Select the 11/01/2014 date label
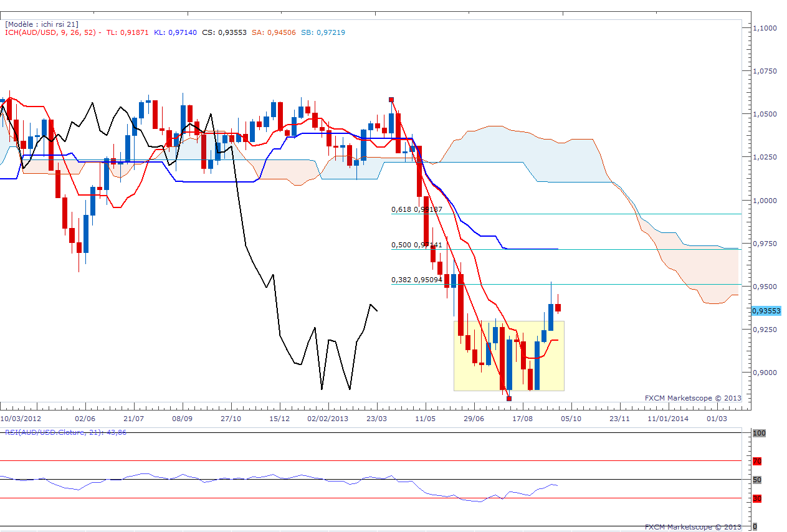This screenshot has height=532, width=787. (669, 419)
